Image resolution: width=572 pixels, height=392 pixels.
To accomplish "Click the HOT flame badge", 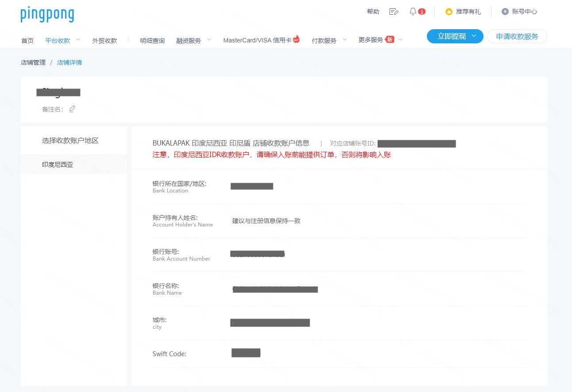I will point(296,39).
